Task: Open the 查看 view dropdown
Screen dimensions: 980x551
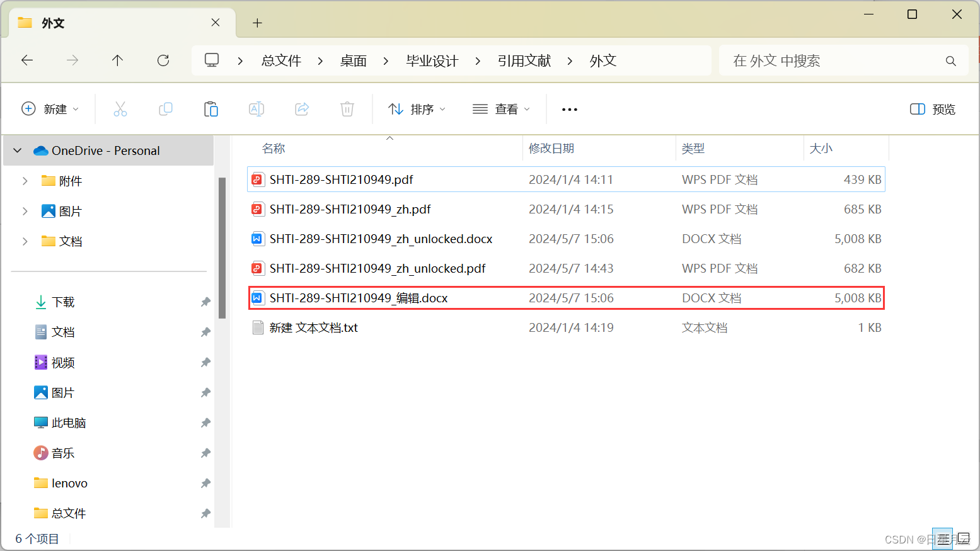Action: [502, 109]
